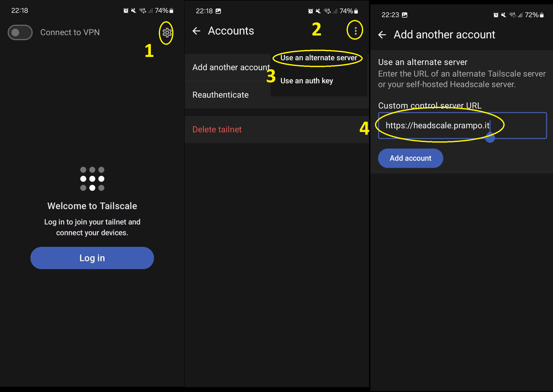Tap Add another account list item
The image size is (553, 392).
(x=231, y=67)
